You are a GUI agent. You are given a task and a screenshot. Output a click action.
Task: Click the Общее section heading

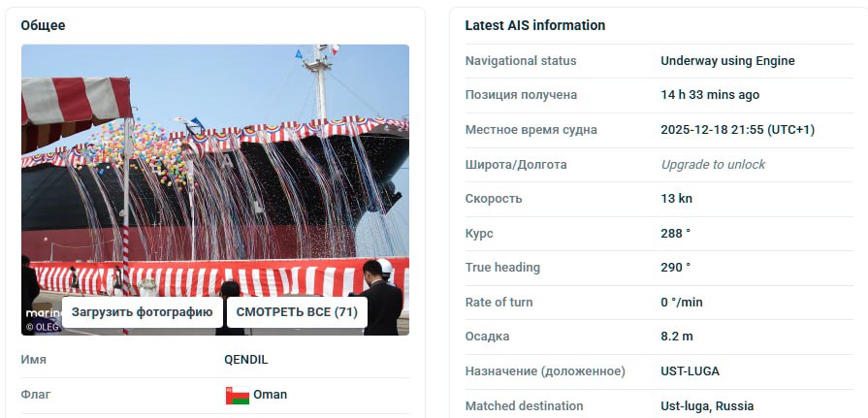tap(44, 25)
